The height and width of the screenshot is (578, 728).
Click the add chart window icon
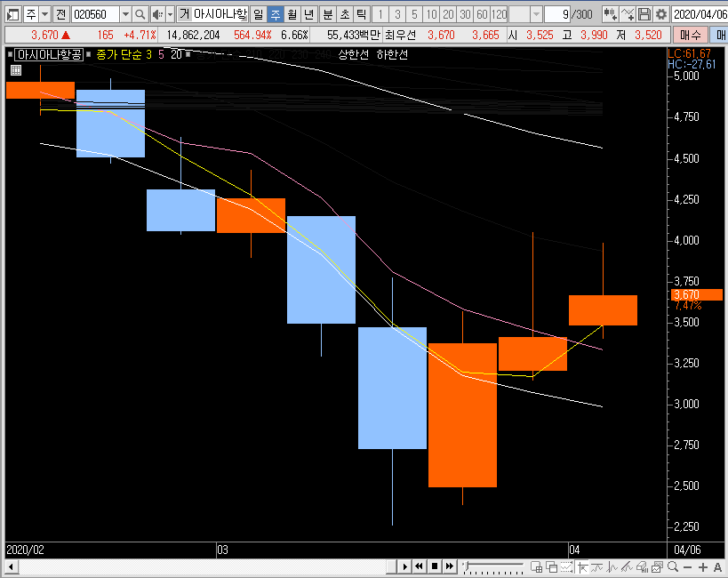coord(537,566)
